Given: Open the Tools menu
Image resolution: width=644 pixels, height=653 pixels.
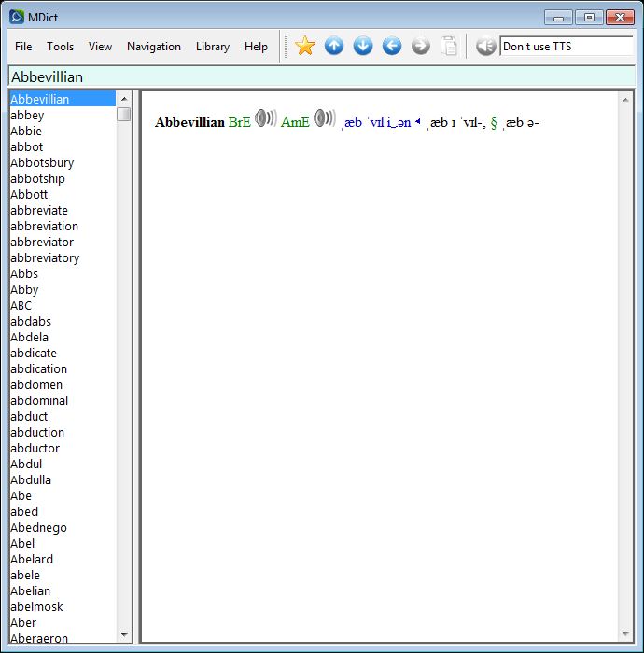Looking at the screenshot, I should tap(61, 47).
